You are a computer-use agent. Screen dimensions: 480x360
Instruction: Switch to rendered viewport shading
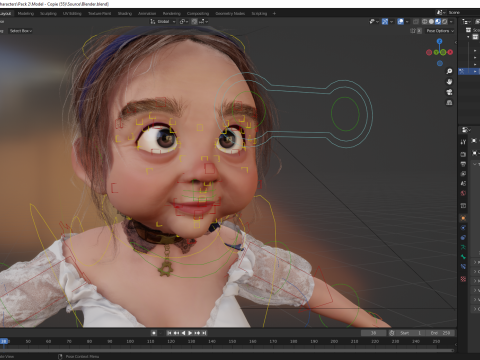coord(445,22)
